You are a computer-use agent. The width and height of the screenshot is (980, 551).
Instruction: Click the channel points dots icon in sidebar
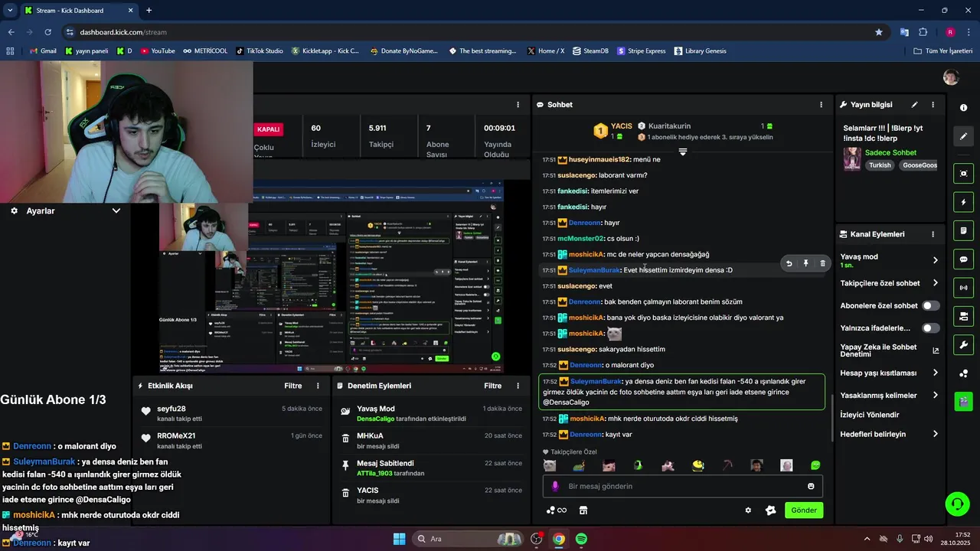coord(964,373)
